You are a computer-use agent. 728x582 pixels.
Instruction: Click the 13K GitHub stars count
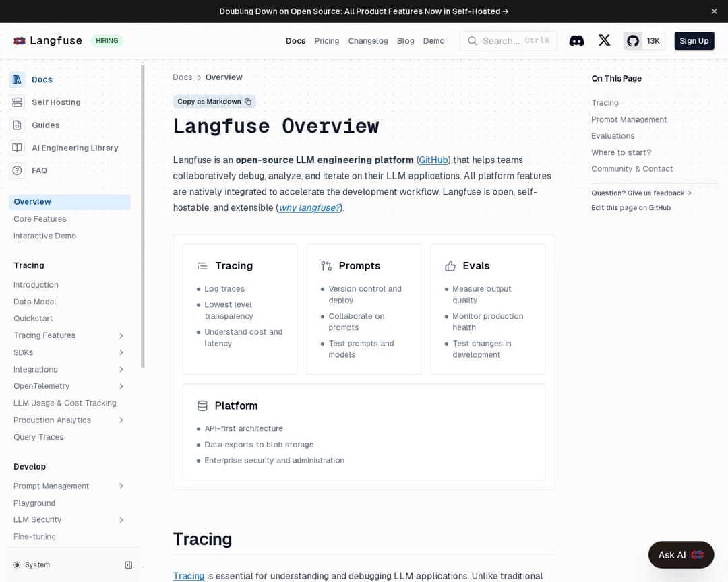(x=653, y=41)
